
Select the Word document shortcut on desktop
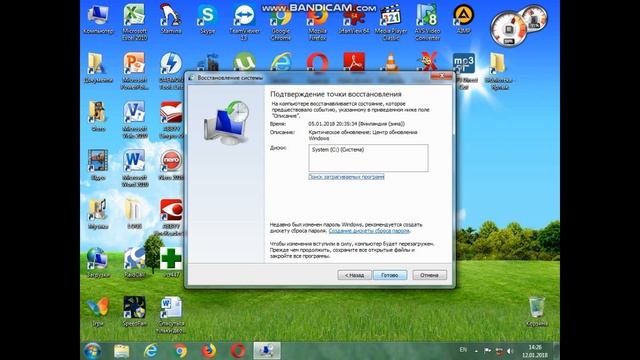171,314
